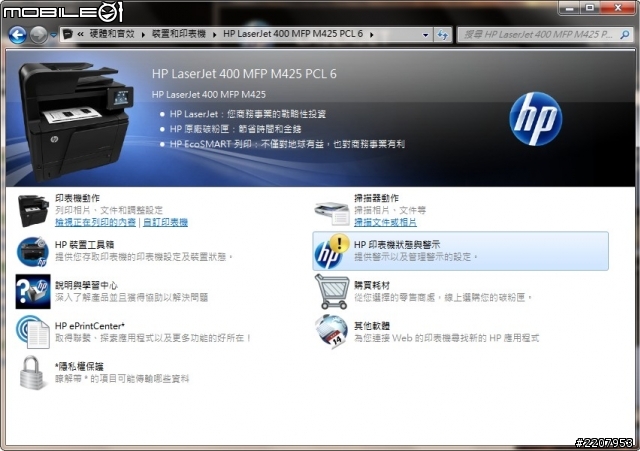Click 深入了解產品 help description text
Screen dimensions: 640x451
coord(131,298)
